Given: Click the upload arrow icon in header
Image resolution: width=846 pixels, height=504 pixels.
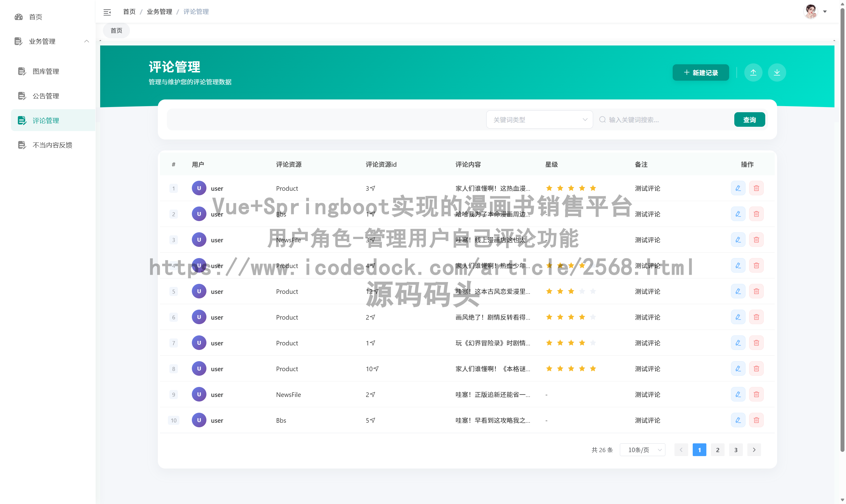Looking at the screenshot, I should tap(753, 72).
